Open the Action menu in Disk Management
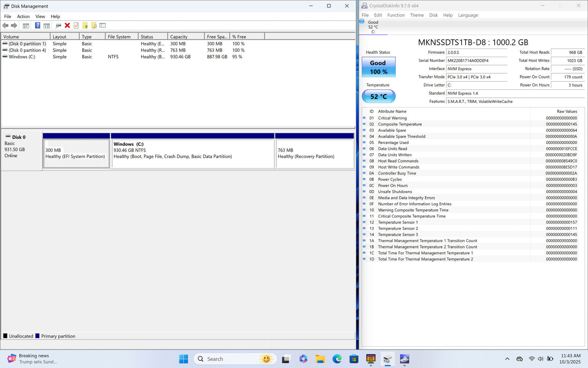588x368 pixels. pos(23,17)
